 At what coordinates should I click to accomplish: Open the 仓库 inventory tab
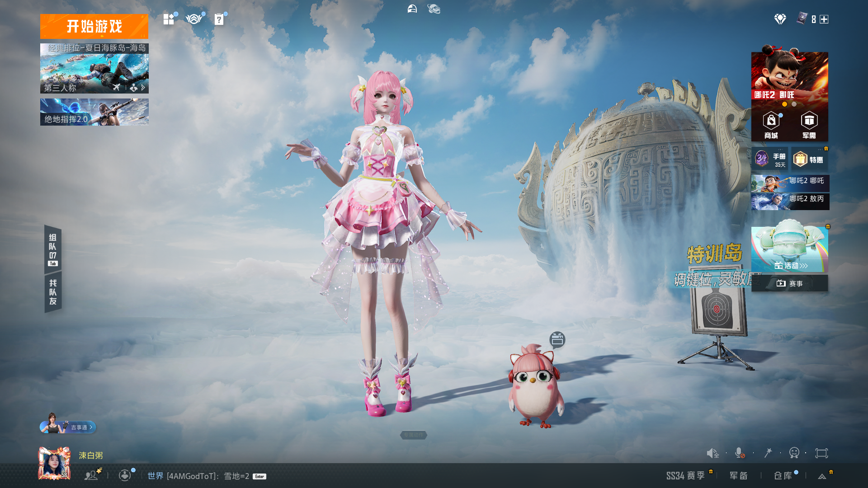click(x=783, y=475)
